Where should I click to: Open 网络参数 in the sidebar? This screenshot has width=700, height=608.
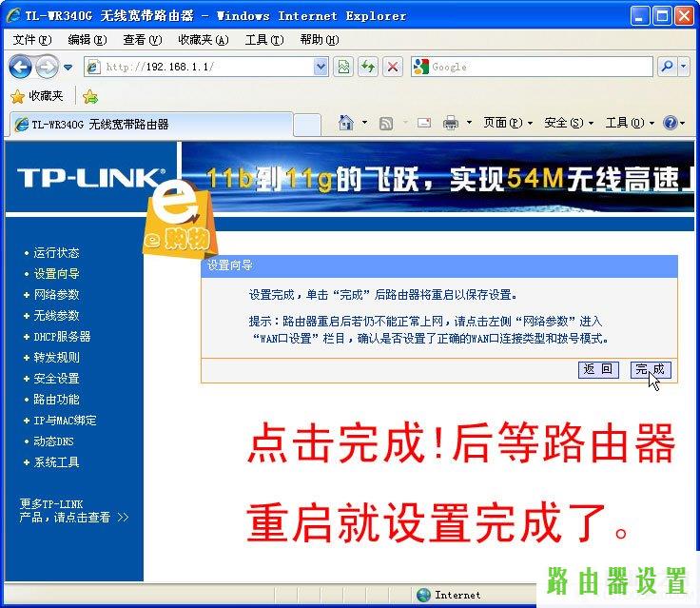click(56, 295)
